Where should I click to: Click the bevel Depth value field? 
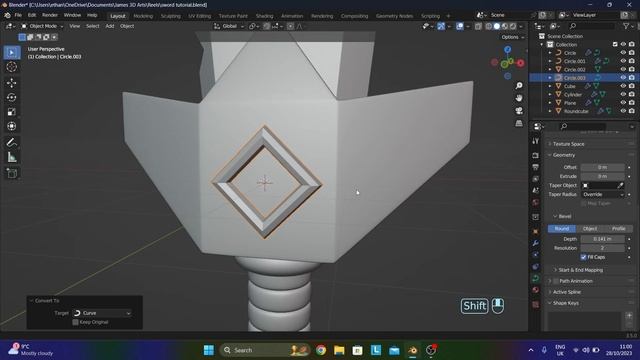point(602,239)
